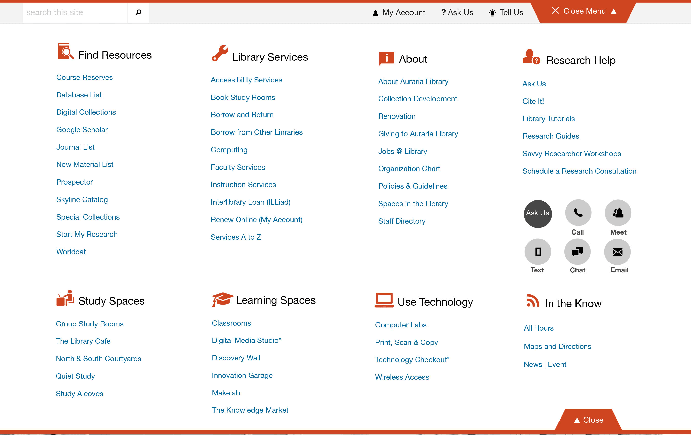Click the search magnifier icon
The height and width of the screenshot is (435, 691).
point(138,13)
